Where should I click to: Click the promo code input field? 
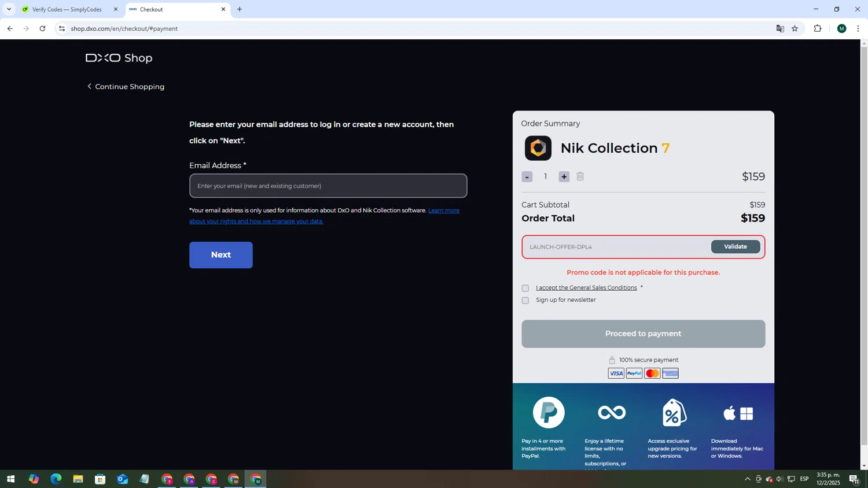(616, 247)
